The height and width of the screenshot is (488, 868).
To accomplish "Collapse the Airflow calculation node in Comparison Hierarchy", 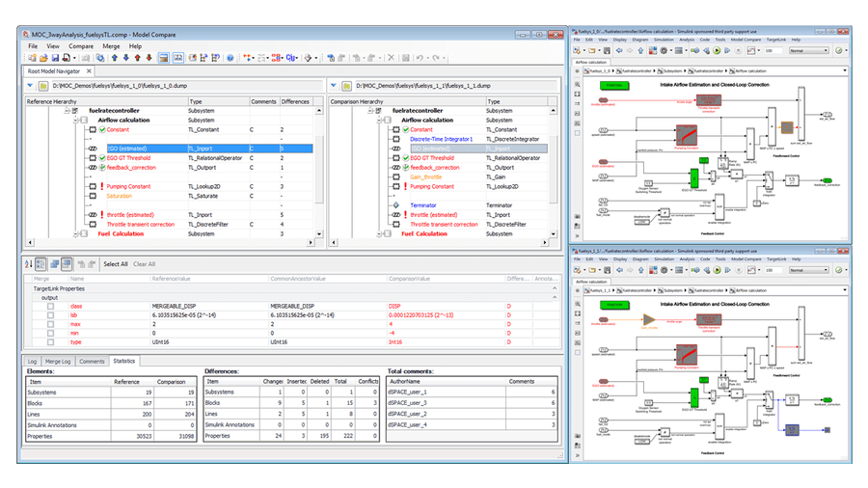I will pyautogui.click(x=379, y=120).
